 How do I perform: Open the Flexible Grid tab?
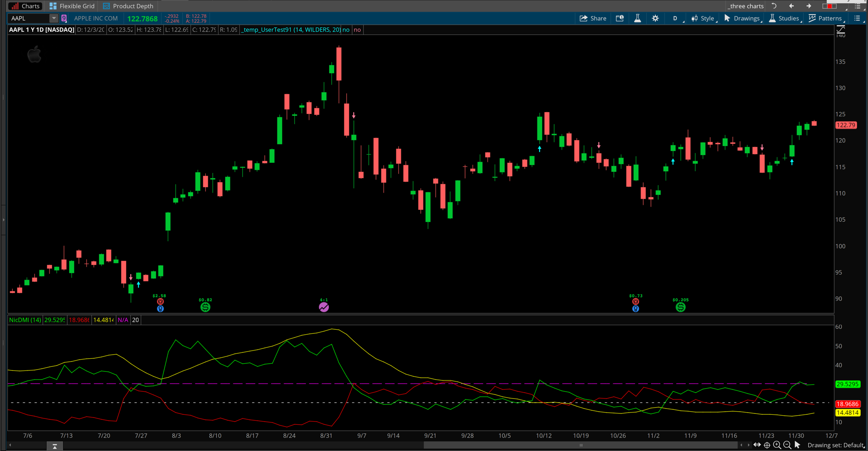click(x=72, y=6)
